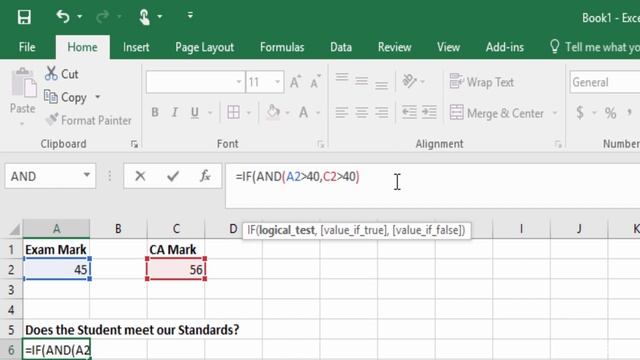
Task: Click the Fill Color bucket icon
Action: coord(273,112)
